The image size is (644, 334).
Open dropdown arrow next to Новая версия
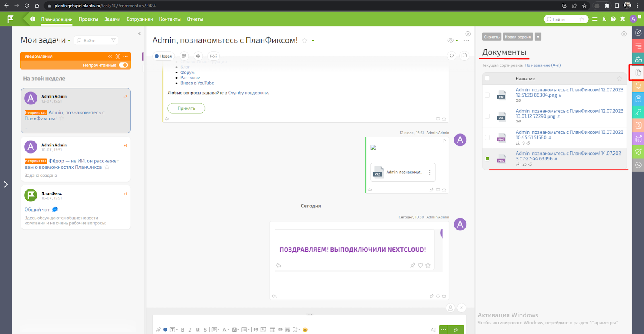point(538,37)
